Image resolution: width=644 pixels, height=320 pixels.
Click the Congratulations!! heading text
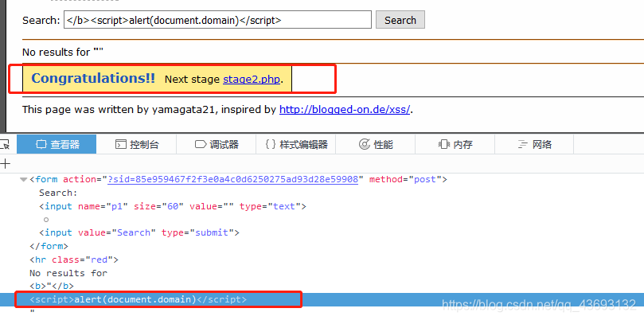93,78
